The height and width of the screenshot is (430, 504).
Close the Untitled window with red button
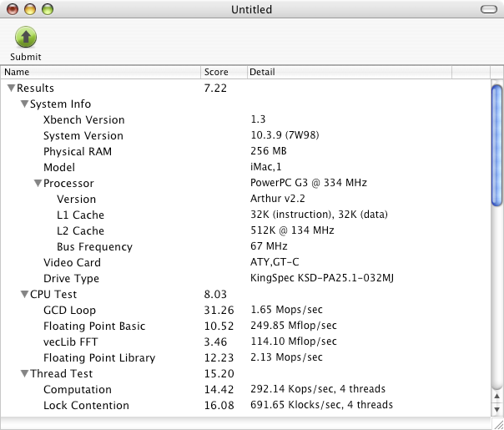13,9
